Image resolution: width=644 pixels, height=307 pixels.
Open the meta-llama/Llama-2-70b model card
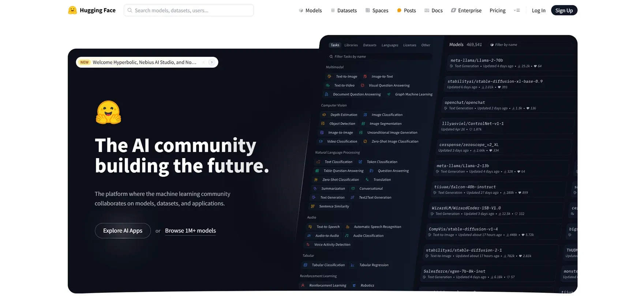tap(512, 63)
